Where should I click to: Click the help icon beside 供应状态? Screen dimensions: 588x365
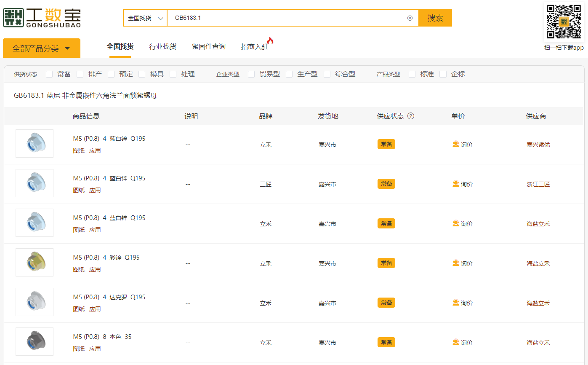(x=411, y=116)
